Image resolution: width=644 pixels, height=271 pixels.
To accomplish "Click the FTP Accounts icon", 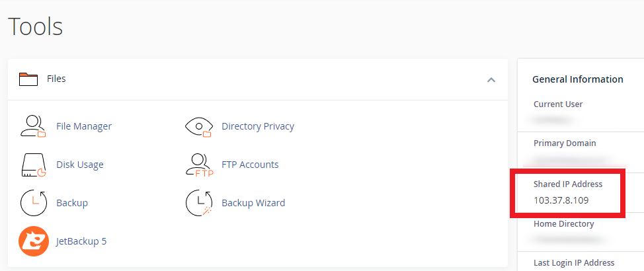I will coord(198,165).
